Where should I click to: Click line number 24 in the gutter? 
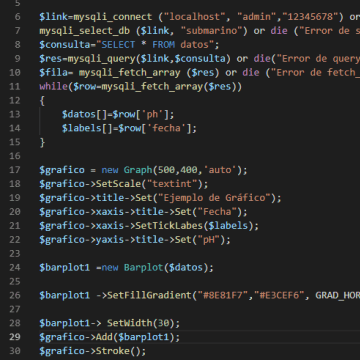pyautogui.click(x=14, y=267)
